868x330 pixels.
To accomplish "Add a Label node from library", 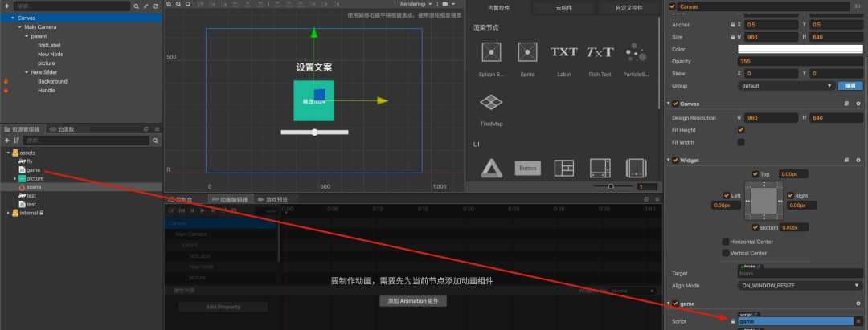I will [x=563, y=52].
